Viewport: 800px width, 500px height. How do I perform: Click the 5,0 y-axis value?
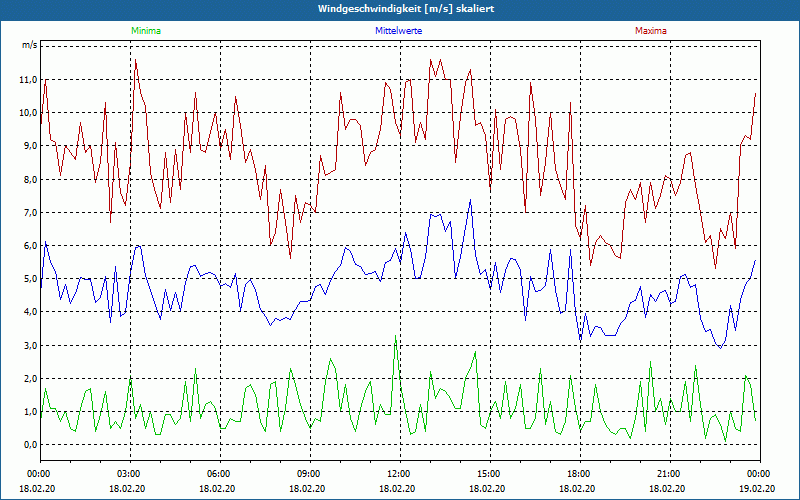30,279
